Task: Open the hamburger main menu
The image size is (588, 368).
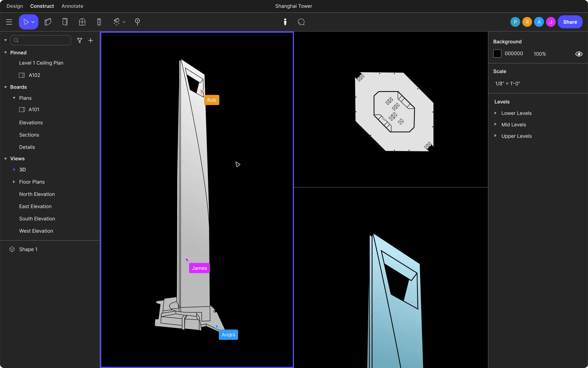Action: (9, 22)
